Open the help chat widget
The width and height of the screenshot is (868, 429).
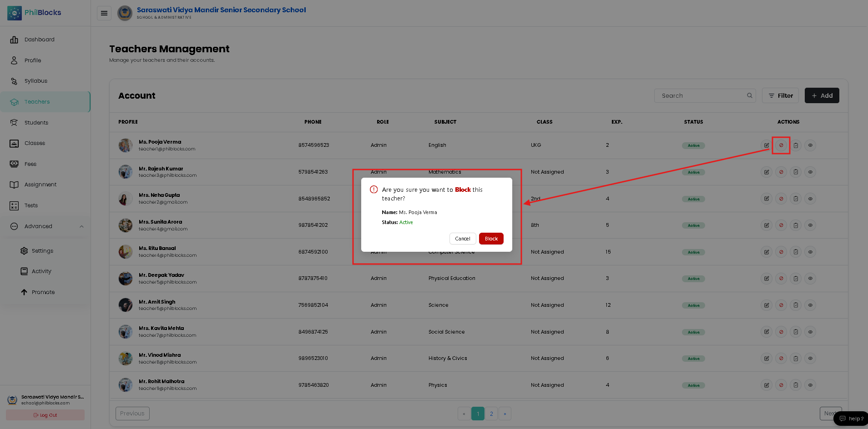click(x=851, y=419)
